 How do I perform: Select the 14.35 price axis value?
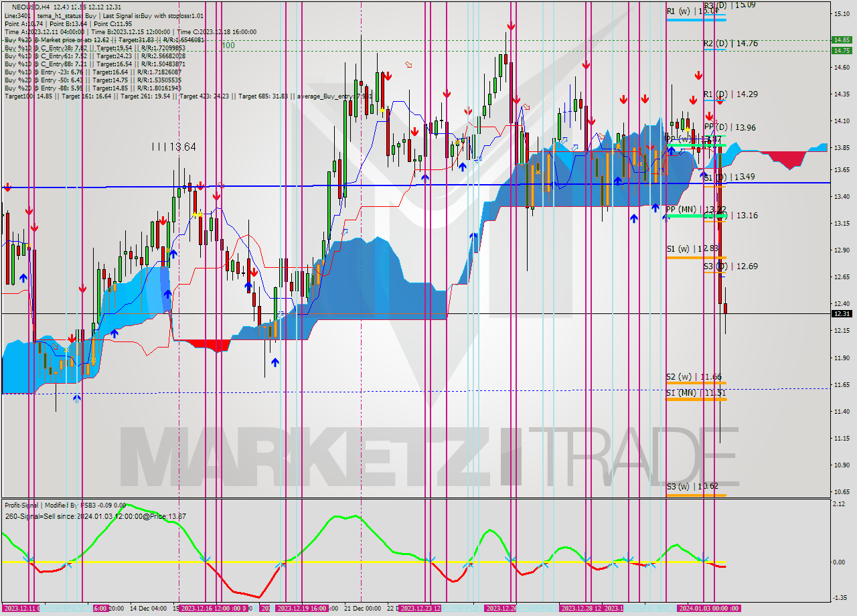[x=842, y=94]
